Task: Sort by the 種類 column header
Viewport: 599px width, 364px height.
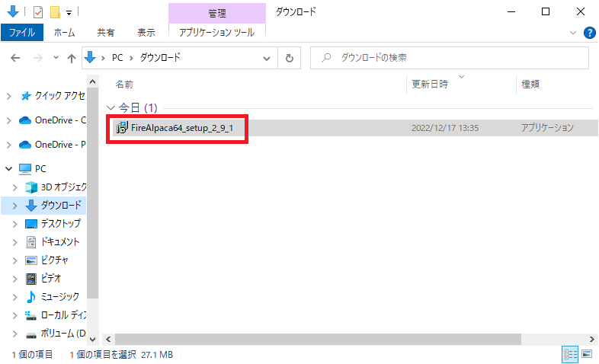Action: pos(530,85)
